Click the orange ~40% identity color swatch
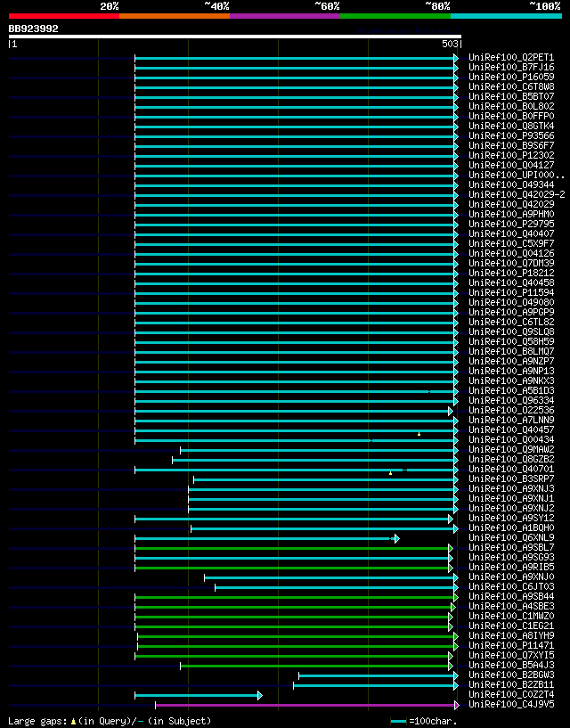 [x=175, y=16]
